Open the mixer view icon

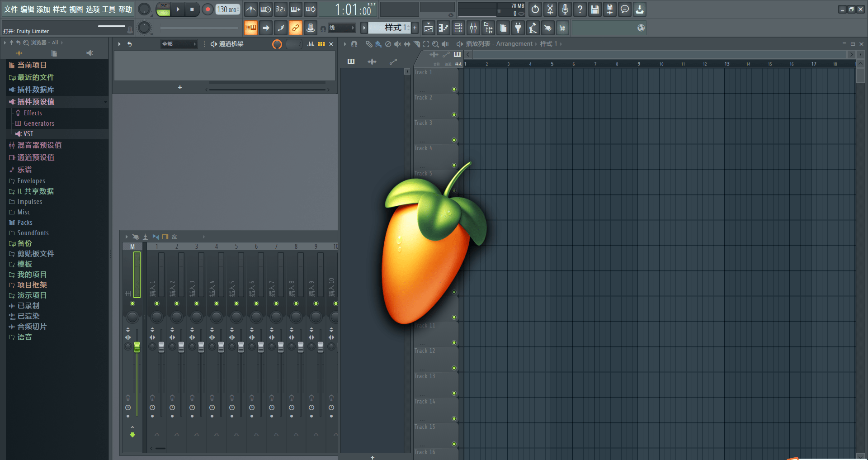[x=473, y=28]
